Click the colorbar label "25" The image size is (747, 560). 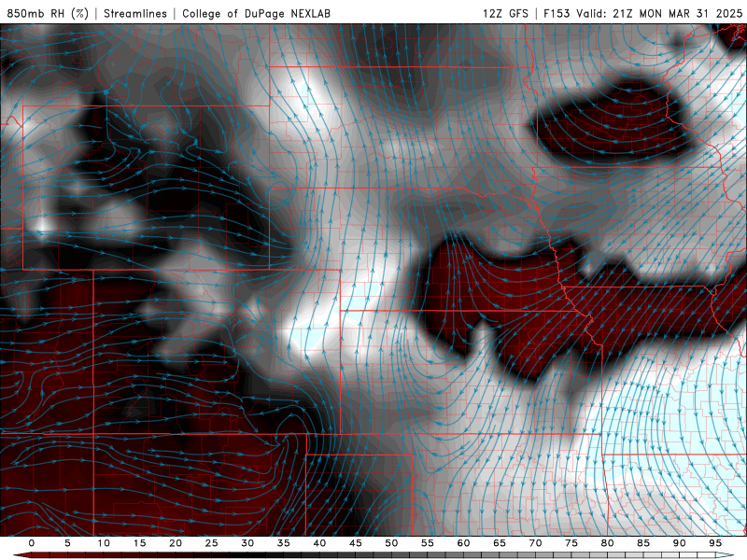tap(212, 543)
